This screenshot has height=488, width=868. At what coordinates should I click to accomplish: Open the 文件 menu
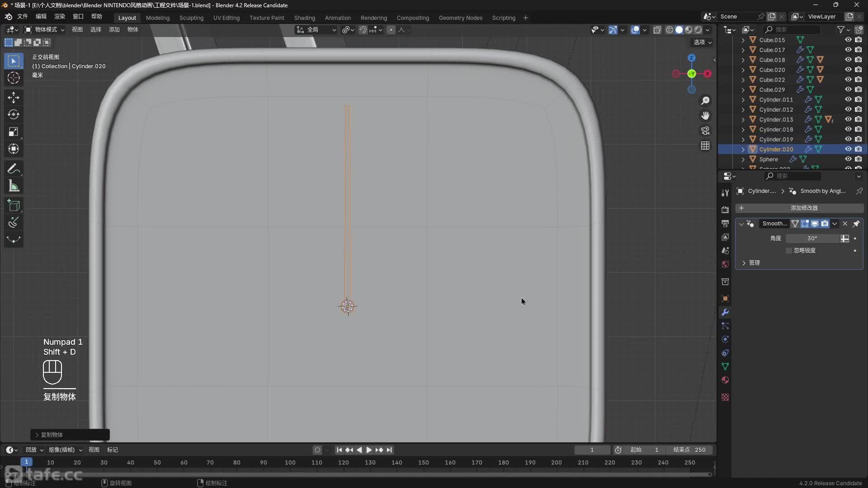pos(22,16)
